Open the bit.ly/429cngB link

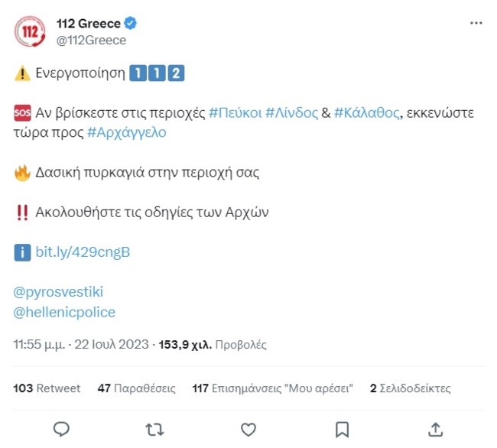pyautogui.click(x=83, y=252)
